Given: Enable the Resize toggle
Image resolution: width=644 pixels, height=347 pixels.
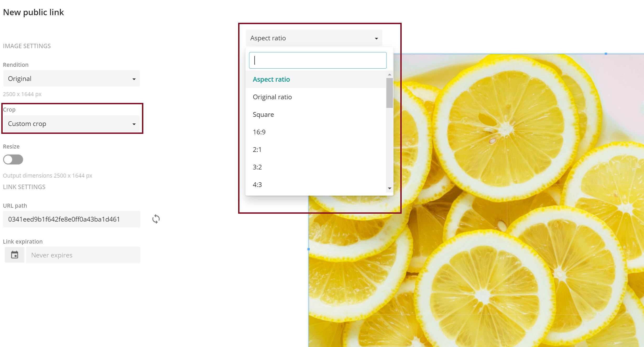Looking at the screenshot, I should 13,159.
